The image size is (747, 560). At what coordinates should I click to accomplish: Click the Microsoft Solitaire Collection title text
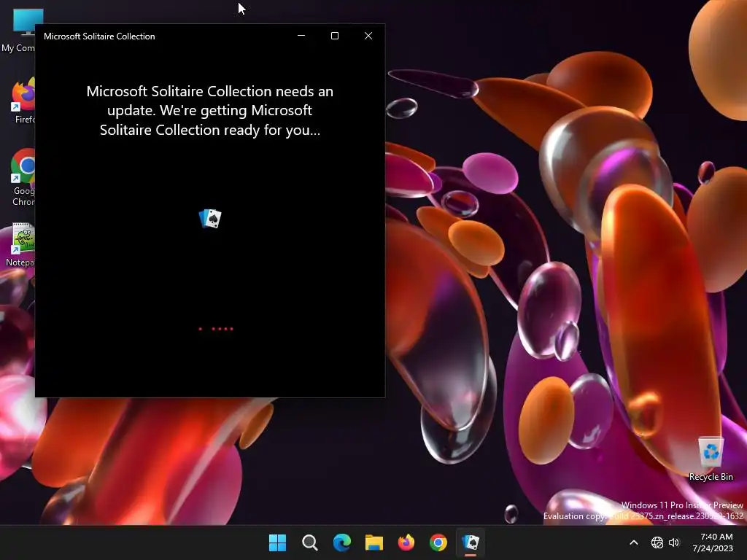coord(99,36)
